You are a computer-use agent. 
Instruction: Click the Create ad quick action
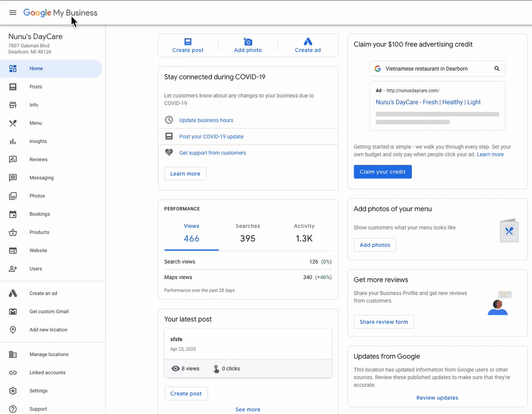point(308,45)
